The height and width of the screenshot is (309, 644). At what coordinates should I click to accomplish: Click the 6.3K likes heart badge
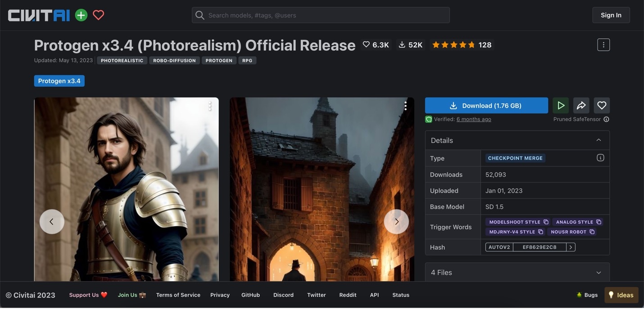pyautogui.click(x=376, y=45)
